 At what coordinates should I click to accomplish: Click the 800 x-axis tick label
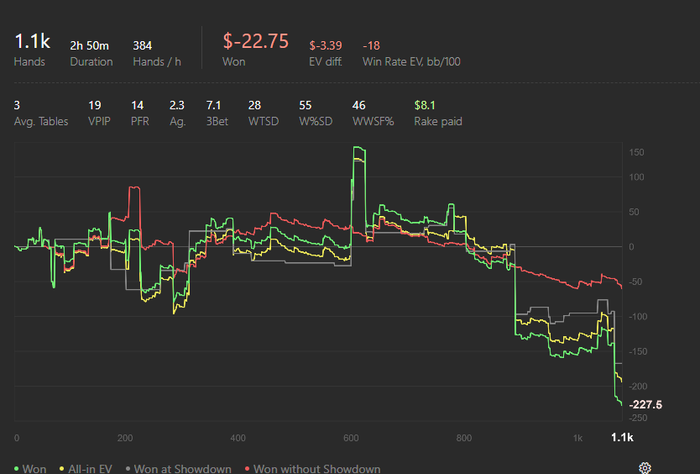click(464, 438)
